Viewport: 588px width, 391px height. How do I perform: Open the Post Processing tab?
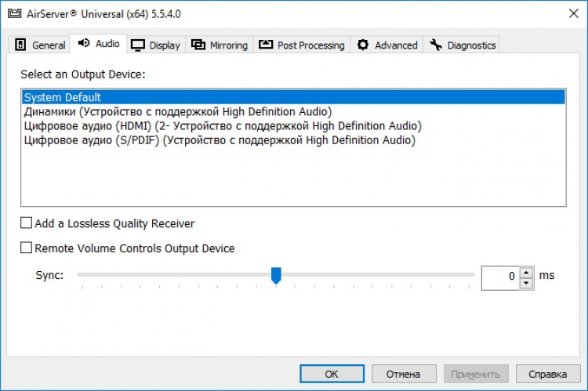(310, 45)
